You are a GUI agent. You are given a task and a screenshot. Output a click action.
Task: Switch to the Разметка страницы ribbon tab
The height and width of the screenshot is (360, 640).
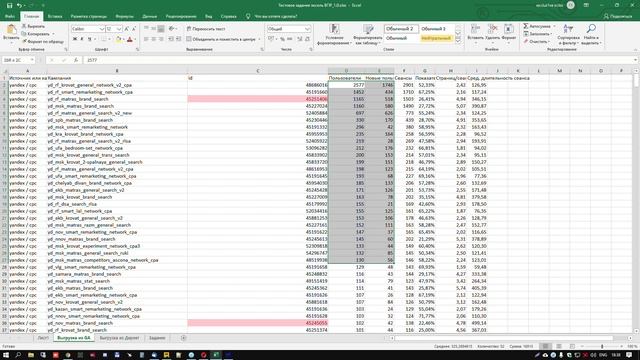89,16
